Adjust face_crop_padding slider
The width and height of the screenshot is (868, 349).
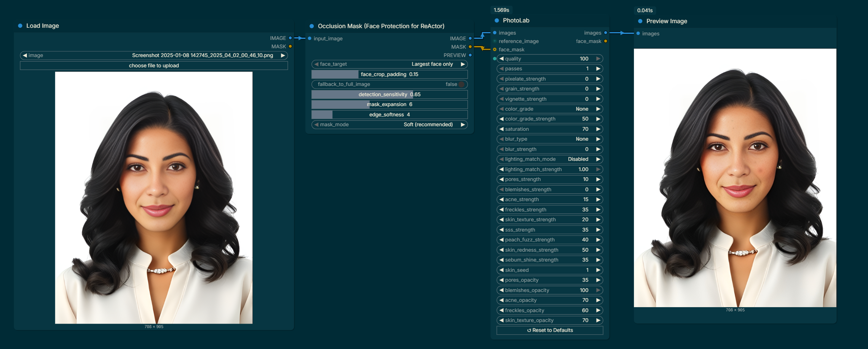pyautogui.click(x=389, y=75)
